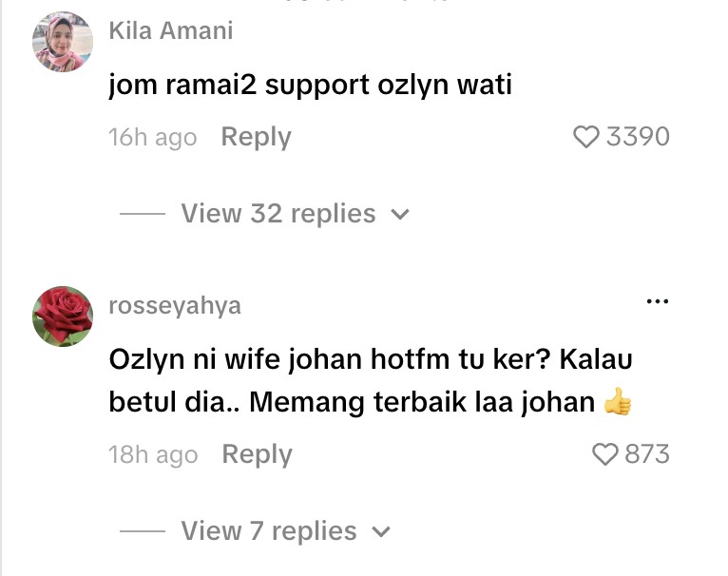
Task: Open Kila Amani username link
Action: coord(171,31)
